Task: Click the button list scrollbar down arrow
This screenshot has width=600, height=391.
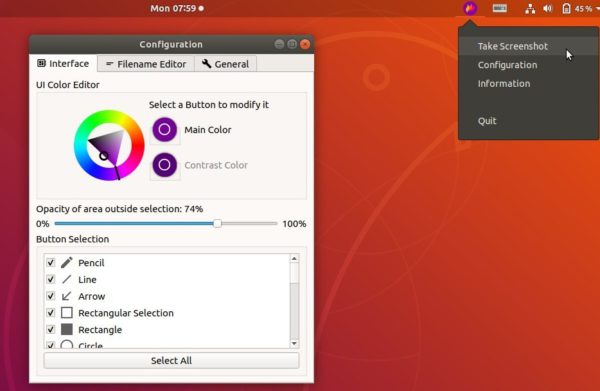Action: coord(294,344)
